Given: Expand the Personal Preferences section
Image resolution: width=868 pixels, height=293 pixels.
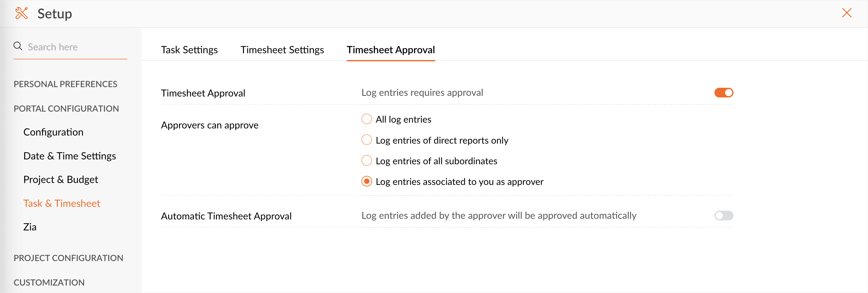Looking at the screenshot, I should 65,84.
